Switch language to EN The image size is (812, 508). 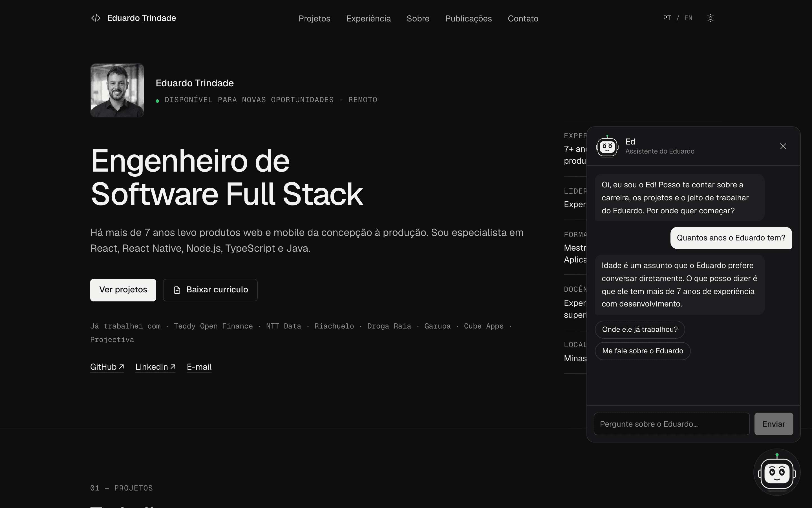point(688,18)
